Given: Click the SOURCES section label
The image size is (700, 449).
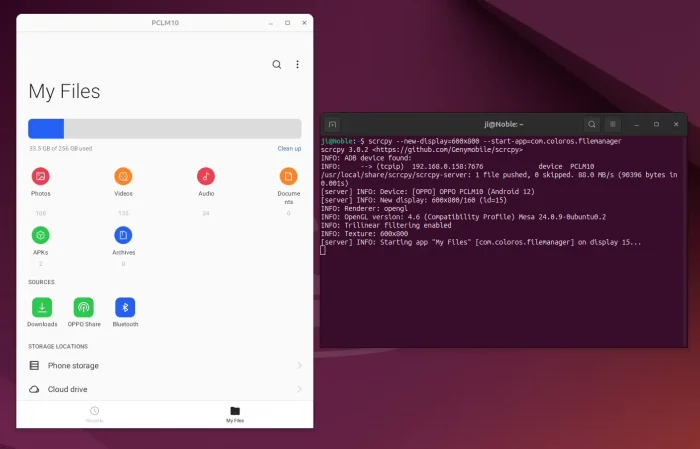Looking at the screenshot, I should 41,282.
